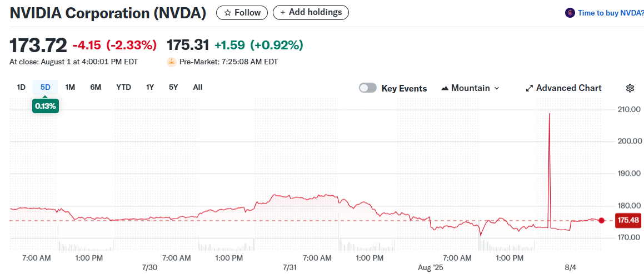Select the All time range
Viewport: 644px width, 274px height.
pyautogui.click(x=198, y=87)
